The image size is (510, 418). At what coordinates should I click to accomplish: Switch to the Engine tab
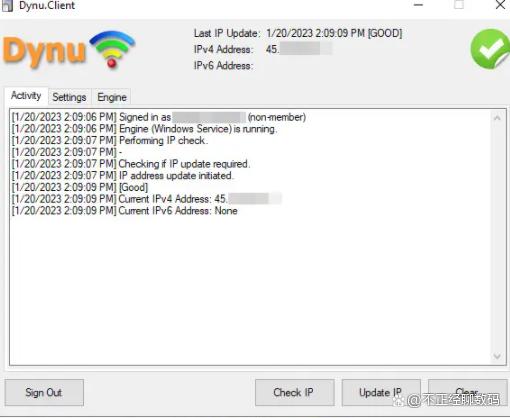click(112, 97)
